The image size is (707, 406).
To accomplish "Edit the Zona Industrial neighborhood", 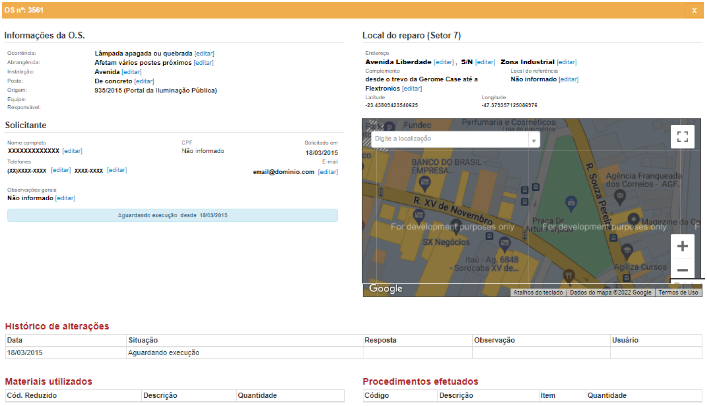I will (566, 62).
